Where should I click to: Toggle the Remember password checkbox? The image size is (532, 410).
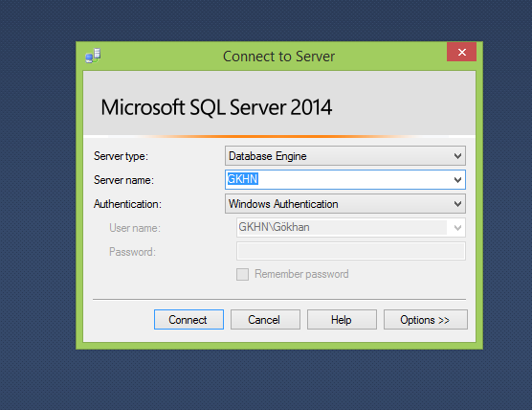click(242, 274)
